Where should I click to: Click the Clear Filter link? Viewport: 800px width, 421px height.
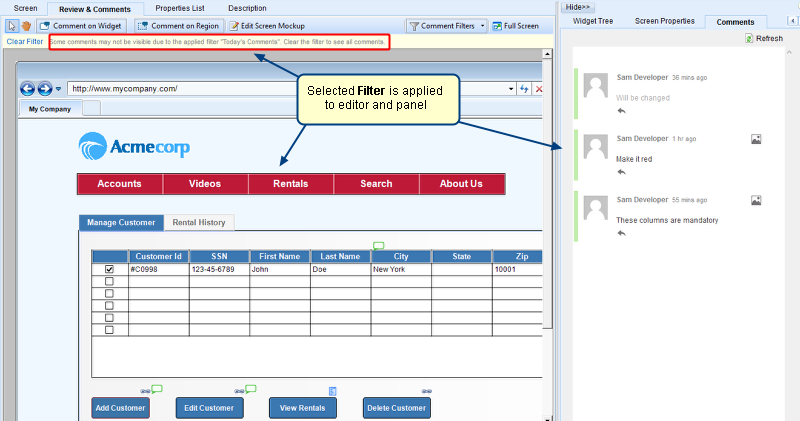point(25,41)
